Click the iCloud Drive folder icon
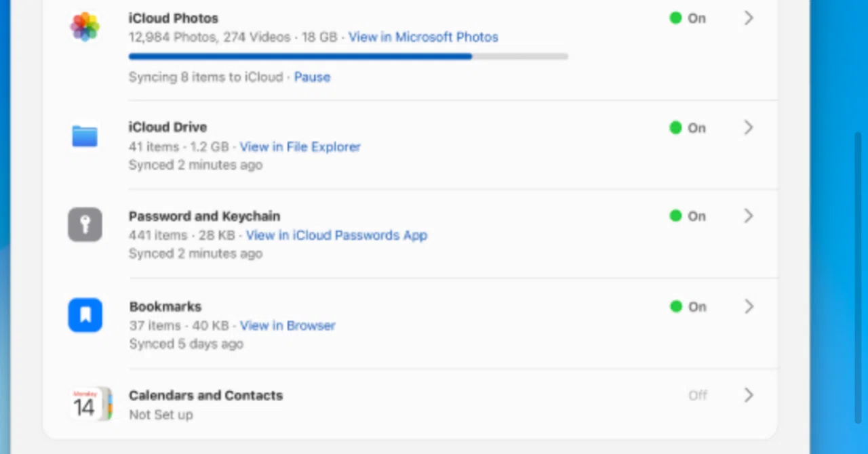868x454 pixels. 85,136
